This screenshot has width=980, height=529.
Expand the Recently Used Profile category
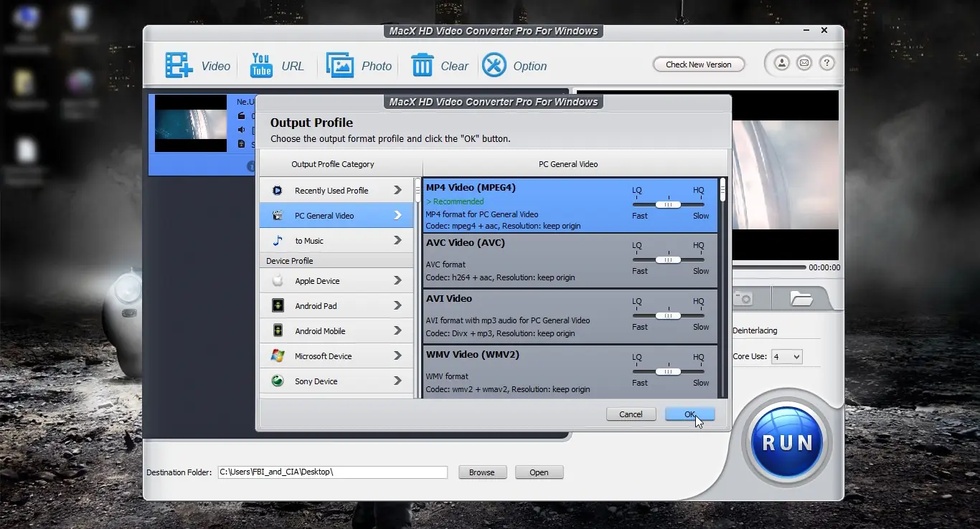(336, 191)
